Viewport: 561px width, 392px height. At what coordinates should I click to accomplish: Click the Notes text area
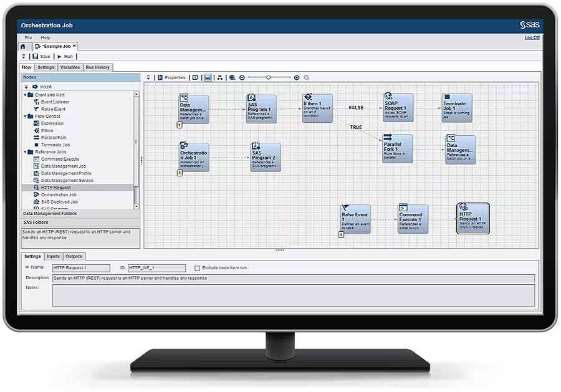[294, 295]
